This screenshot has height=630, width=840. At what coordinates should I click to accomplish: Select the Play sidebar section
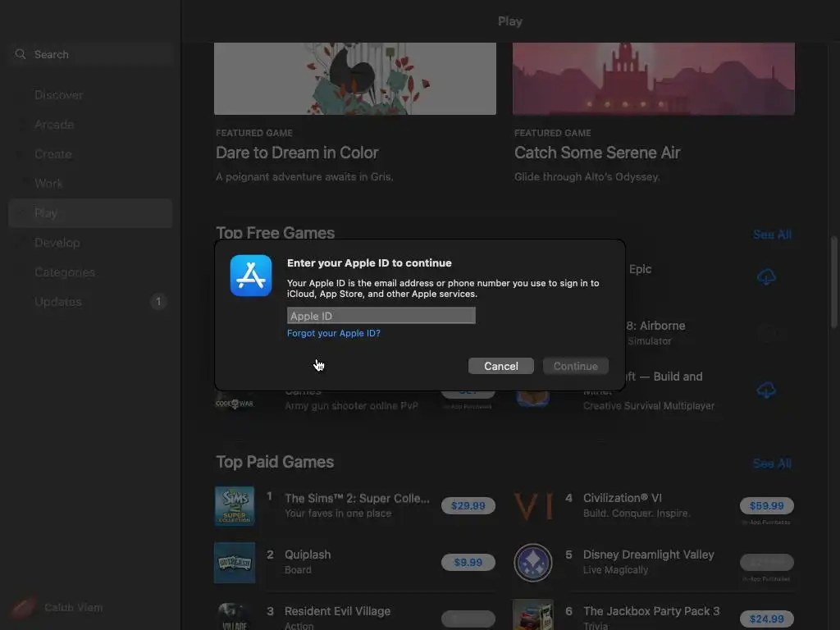(x=90, y=213)
